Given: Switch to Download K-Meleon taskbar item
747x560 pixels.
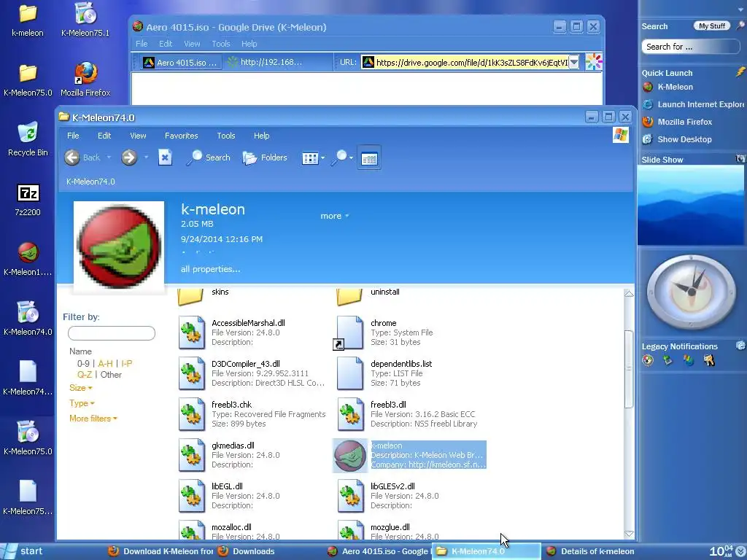Looking at the screenshot, I should (x=161, y=551).
